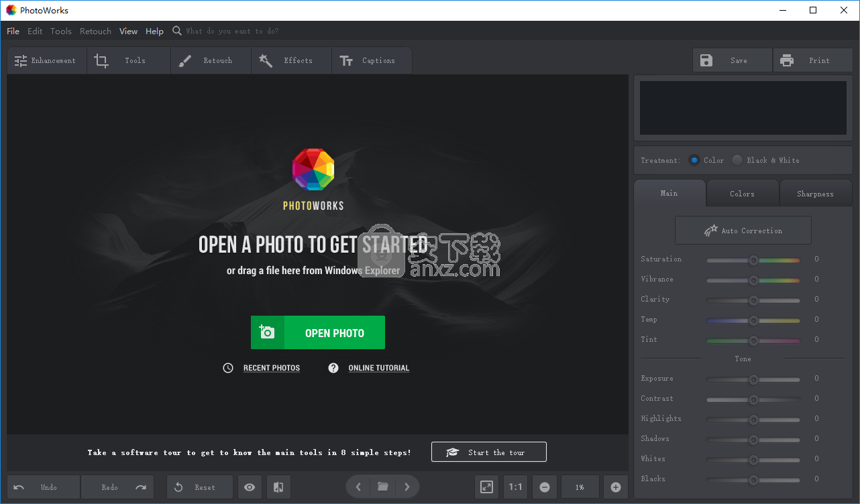The image size is (860, 504).
Task: Click the PhotoWorks app icon in the title bar
Action: 11,10
